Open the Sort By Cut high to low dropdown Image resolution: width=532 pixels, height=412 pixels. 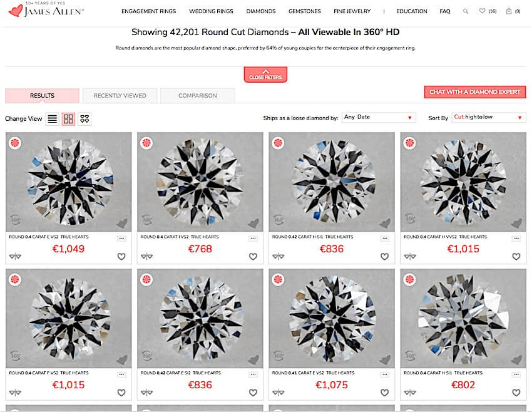click(489, 118)
